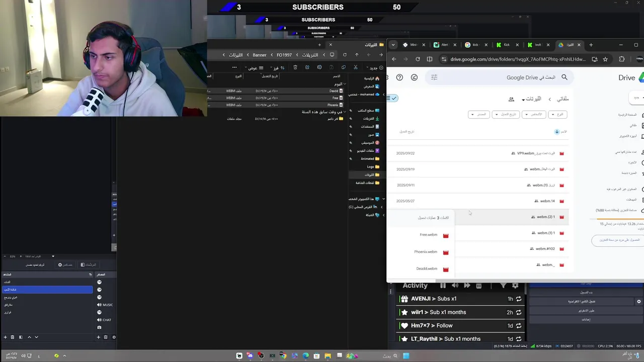
Task: Open a new Chrome tab
Action: 591,45
